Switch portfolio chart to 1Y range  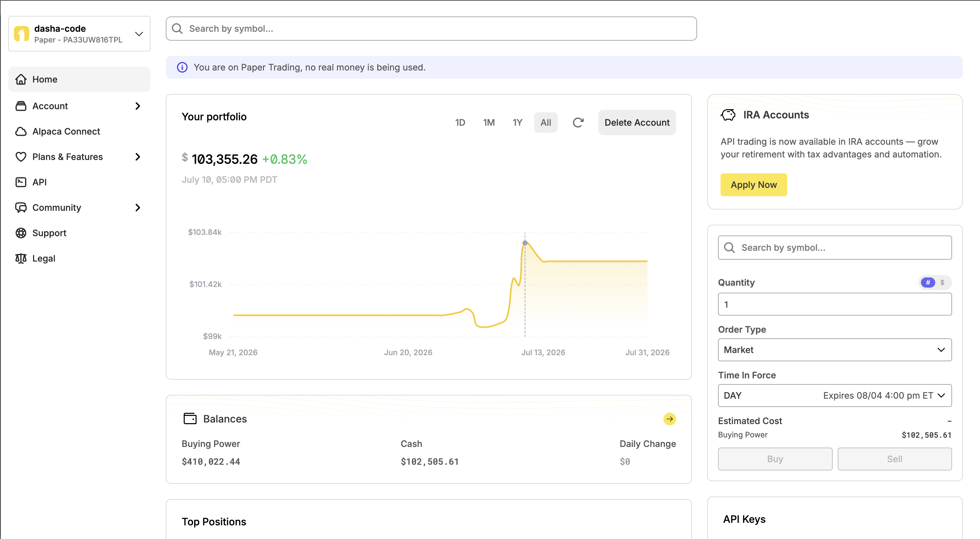(517, 123)
